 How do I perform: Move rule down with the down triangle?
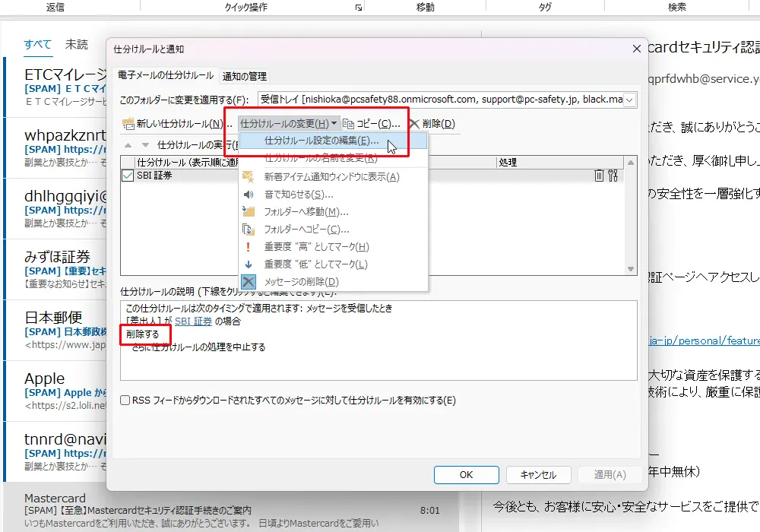[145, 145]
